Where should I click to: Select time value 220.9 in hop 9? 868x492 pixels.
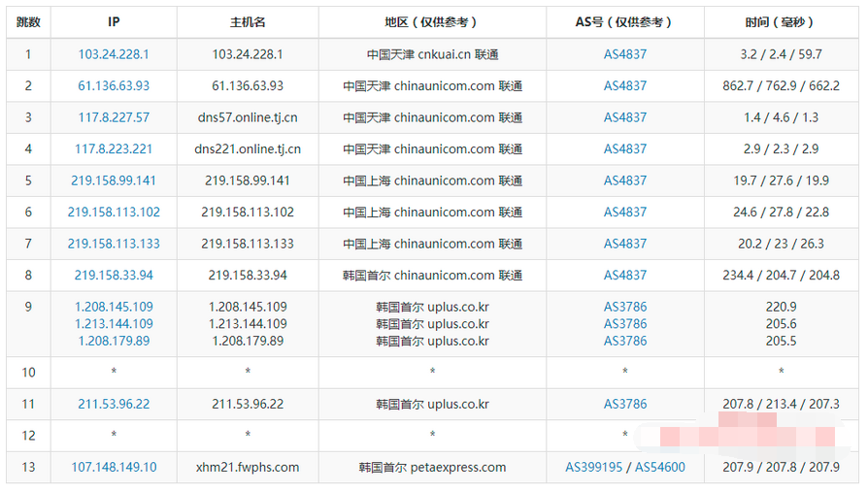click(x=781, y=307)
